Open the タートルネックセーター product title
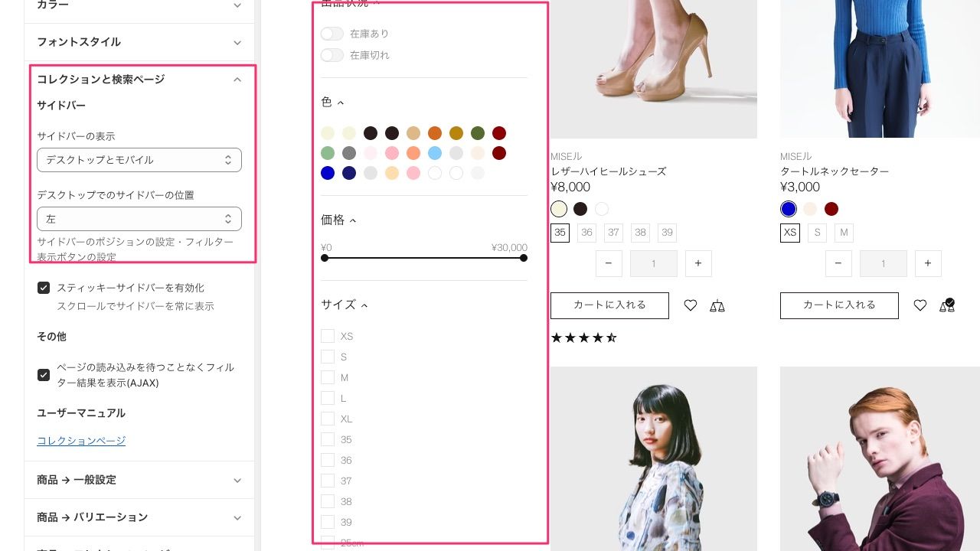The image size is (980, 551). 835,171
